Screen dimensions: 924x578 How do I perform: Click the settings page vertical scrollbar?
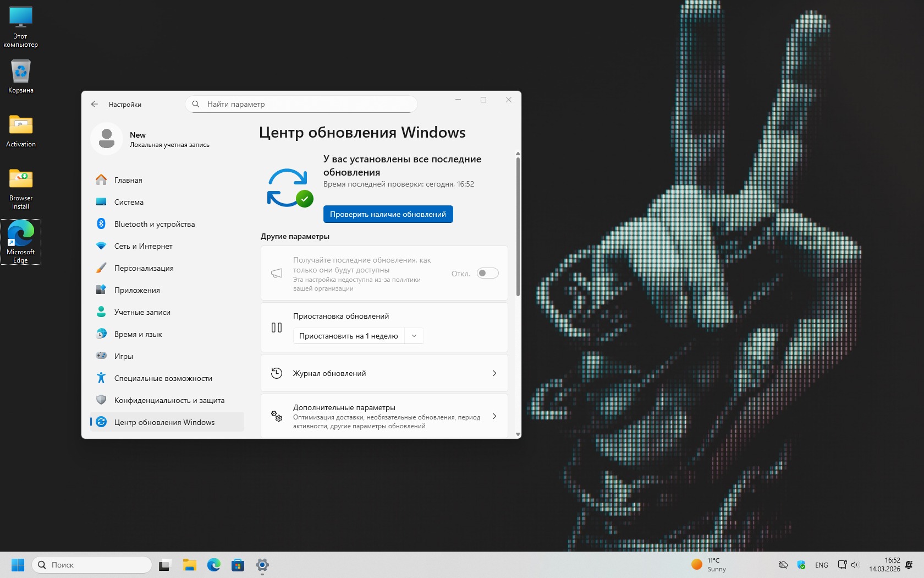tap(518, 227)
